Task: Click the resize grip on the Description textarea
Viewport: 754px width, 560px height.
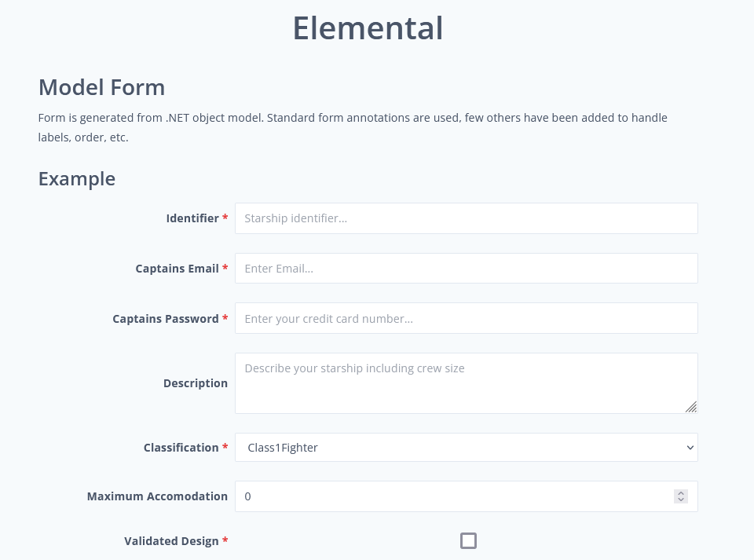Action: point(692,407)
